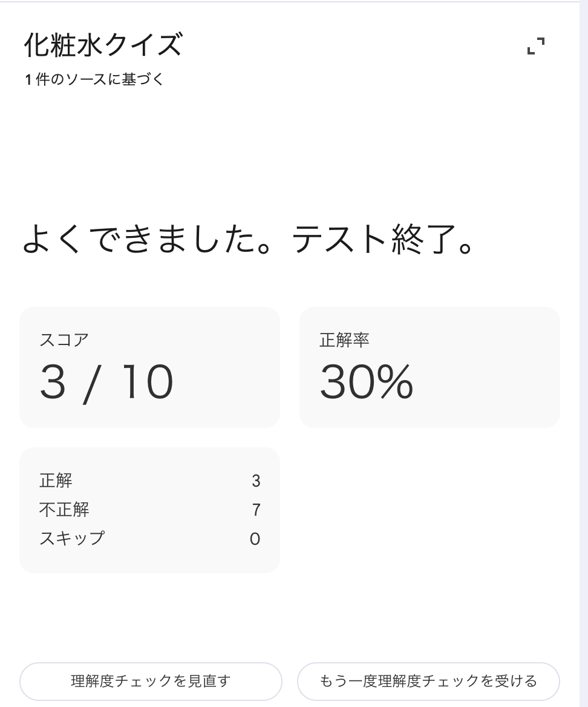Click the correct answers count 3
Image resolution: width=588 pixels, height=707 pixels.
pyautogui.click(x=256, y=481)
